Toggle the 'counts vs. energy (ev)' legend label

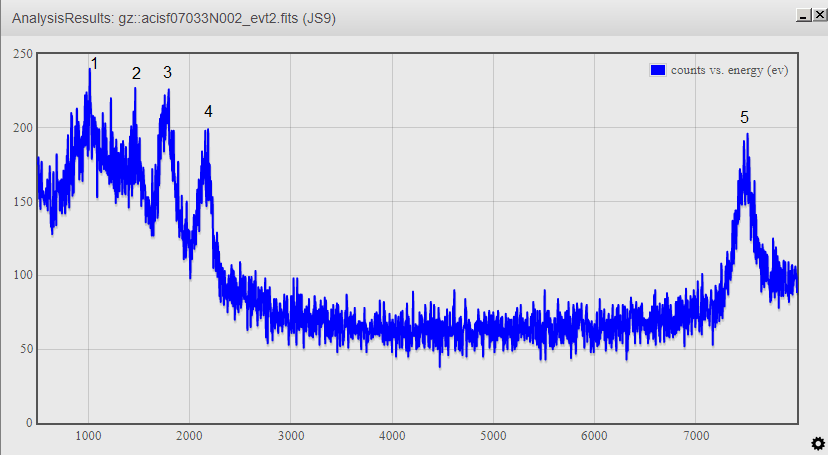(729, 70)
